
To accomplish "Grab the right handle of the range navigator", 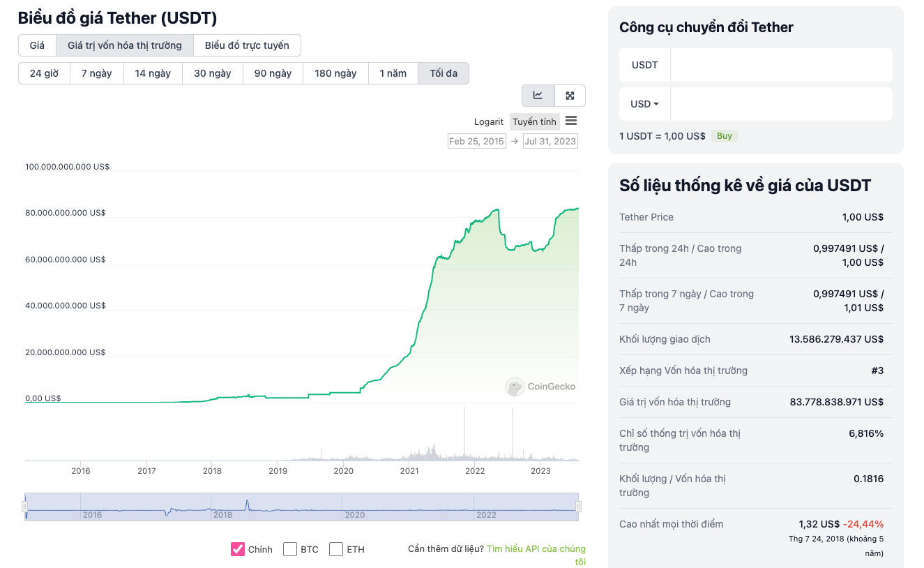I will pos(578,507).
